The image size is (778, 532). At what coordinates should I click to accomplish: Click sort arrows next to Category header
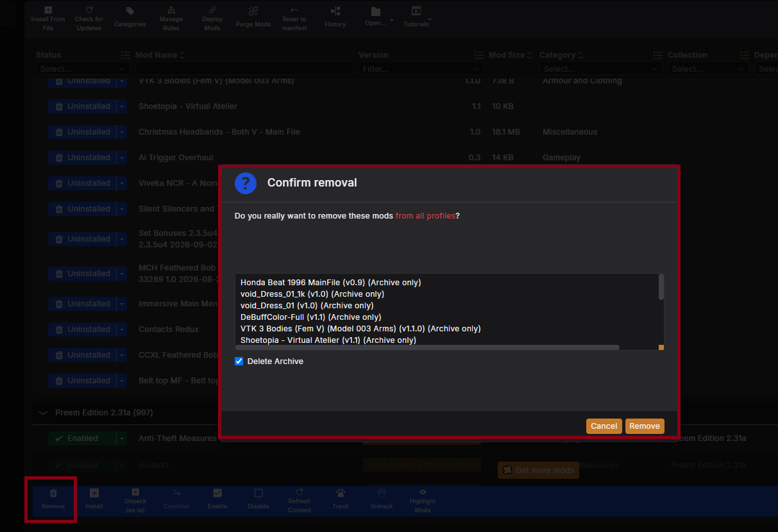580,55
